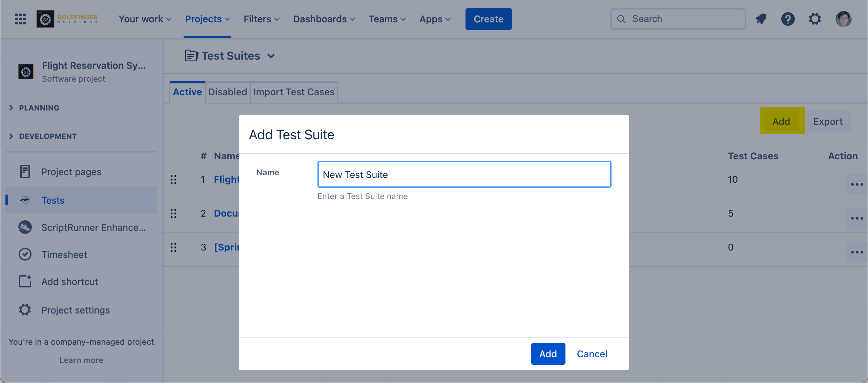Viewport: 868px width, 383px height.
Task: Click the Name field of the dialog
Action: (x=464, y=174)
